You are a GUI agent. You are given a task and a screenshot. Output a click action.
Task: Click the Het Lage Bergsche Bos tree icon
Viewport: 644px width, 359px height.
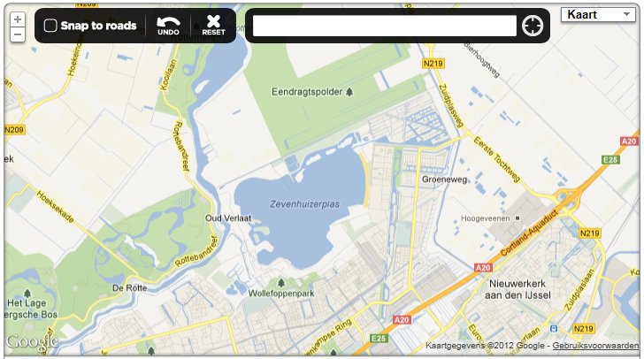[27, 294]
